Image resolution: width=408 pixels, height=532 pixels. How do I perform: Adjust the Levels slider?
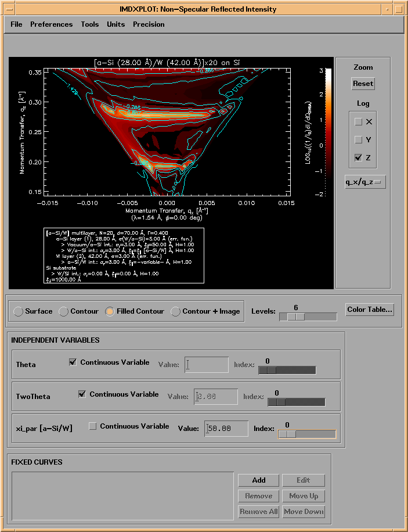click(x=308, y=317)
